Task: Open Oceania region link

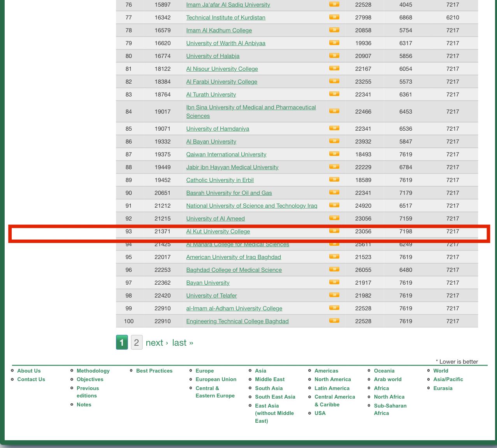Action: (384, 371)
